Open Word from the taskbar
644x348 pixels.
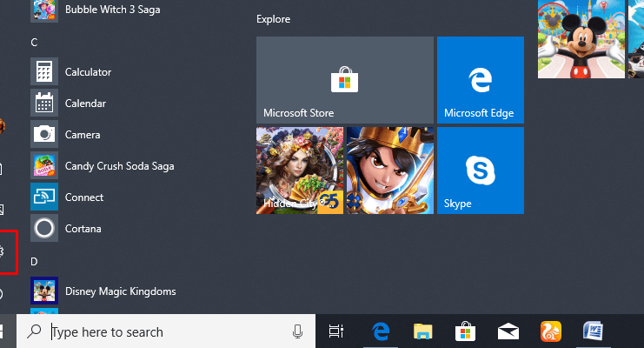(593, 331)
